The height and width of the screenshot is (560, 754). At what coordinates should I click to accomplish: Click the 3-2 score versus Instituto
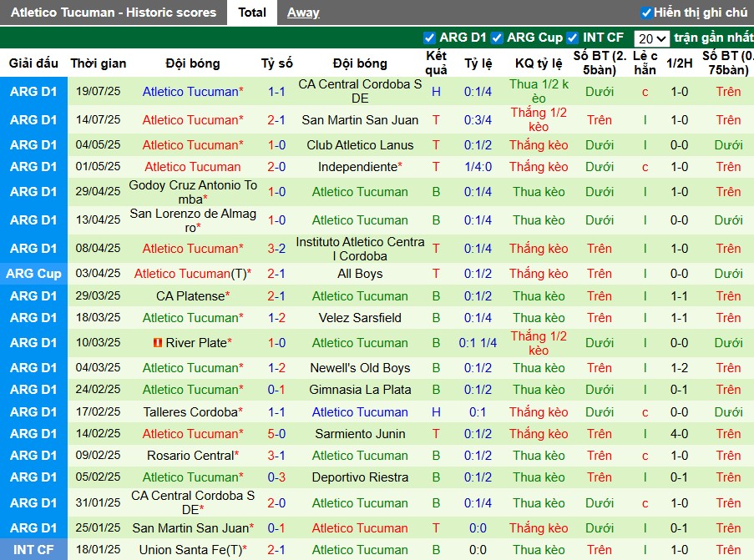(x=276, y=249)
